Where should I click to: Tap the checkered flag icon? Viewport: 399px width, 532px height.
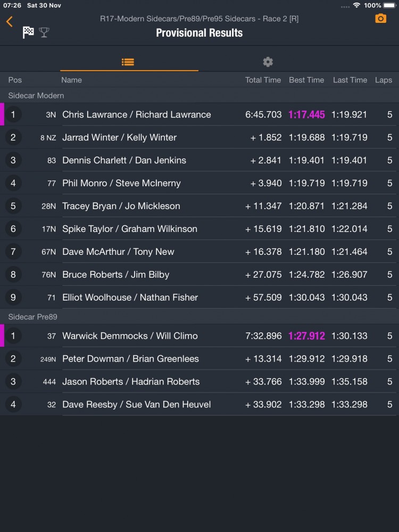click(28, 32)
